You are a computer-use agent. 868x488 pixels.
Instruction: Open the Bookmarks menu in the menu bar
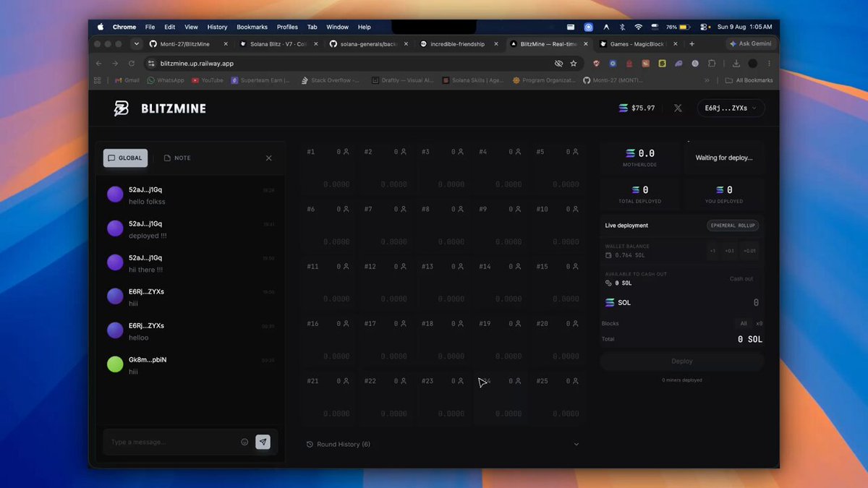253,27
